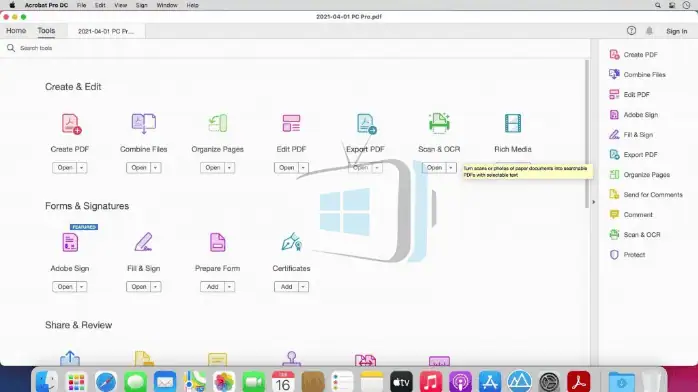
Task: Open Adobe Sign from the right sidebar
Action: (x=633, y=114)
